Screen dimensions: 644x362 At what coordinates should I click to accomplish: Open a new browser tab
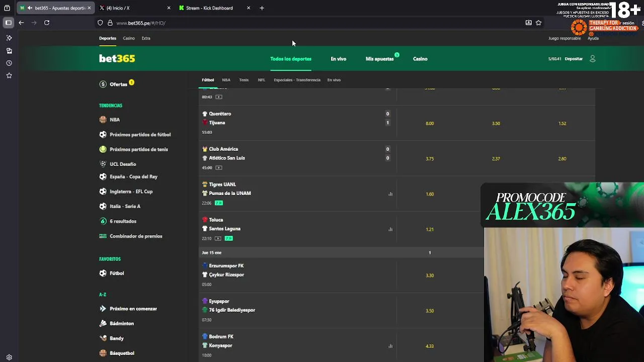pyautogui.click(x=262, y=8)
